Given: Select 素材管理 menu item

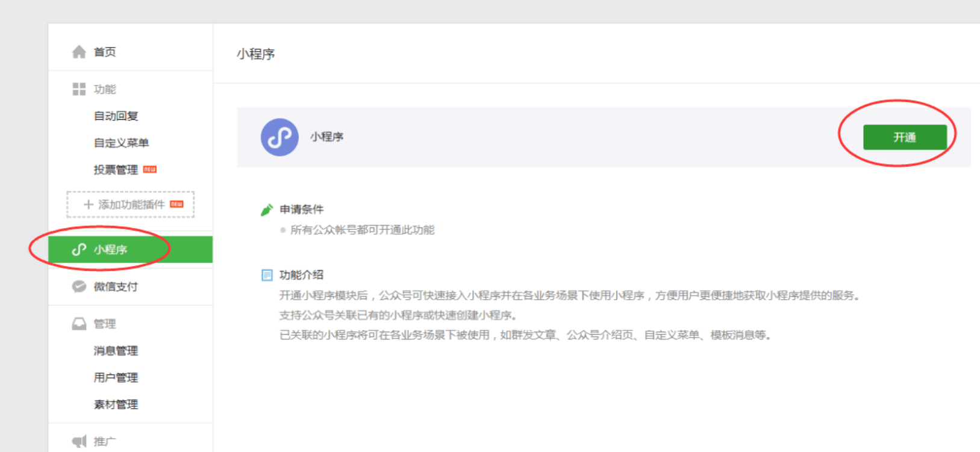Looking at the screenshot, I should (x=116, y=404).
